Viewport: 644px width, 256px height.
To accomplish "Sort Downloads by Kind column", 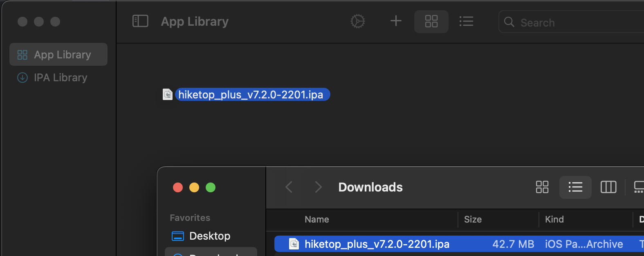I will (554, 220).
